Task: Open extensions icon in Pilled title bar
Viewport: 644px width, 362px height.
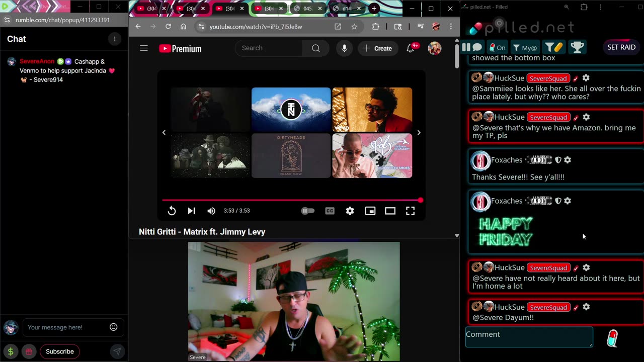Action: coord(584,7)
